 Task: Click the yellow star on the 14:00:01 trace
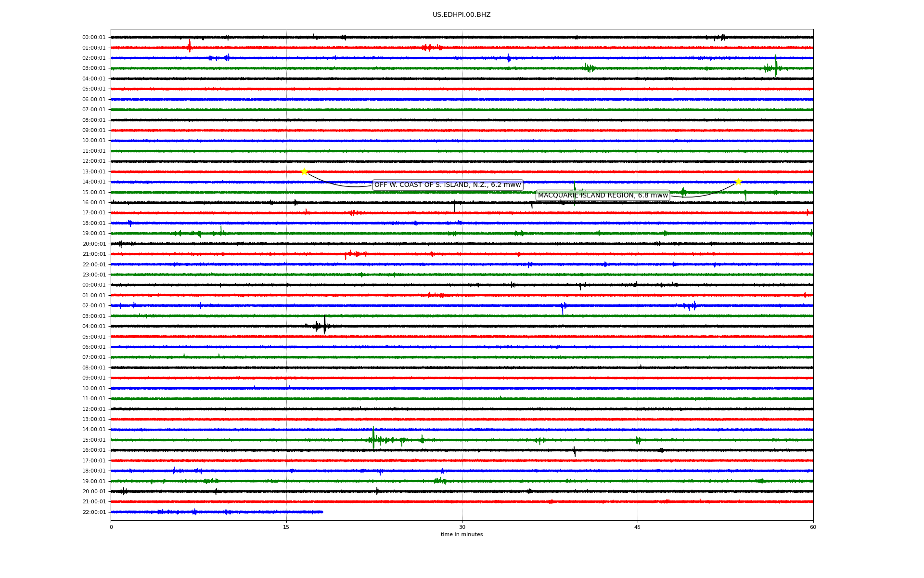[738, 182]
